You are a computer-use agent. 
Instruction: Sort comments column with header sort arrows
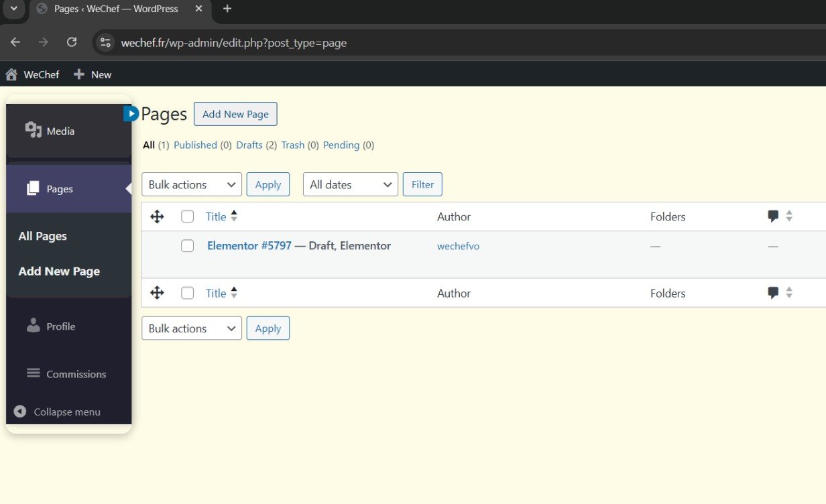(789, 216)
